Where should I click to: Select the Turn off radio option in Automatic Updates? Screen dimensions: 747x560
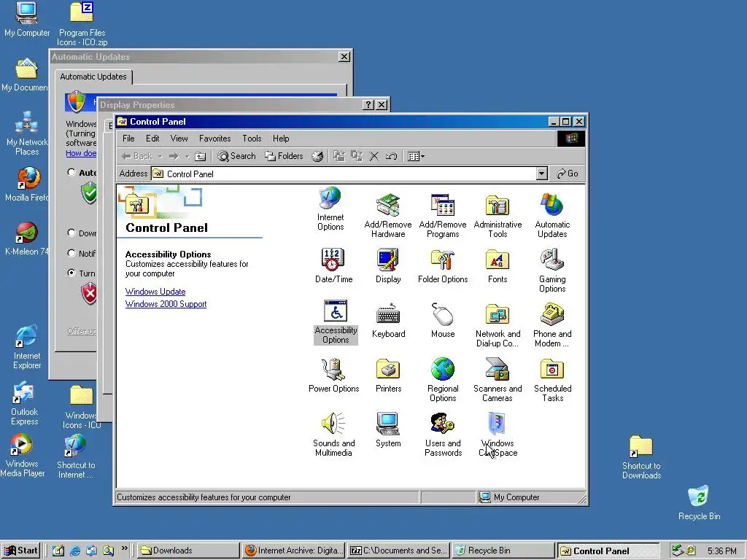71,273
